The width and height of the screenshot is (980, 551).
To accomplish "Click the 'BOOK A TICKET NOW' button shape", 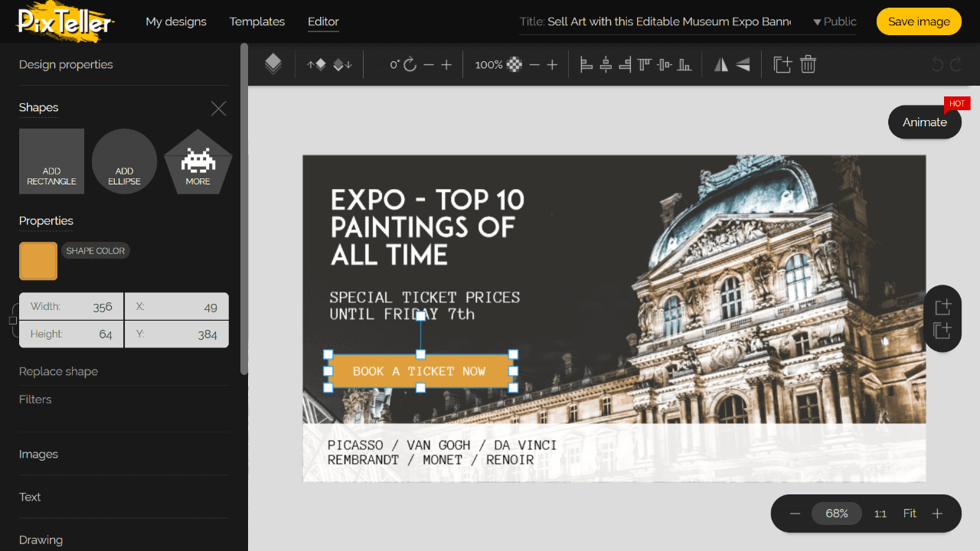I will coord(420,371).
